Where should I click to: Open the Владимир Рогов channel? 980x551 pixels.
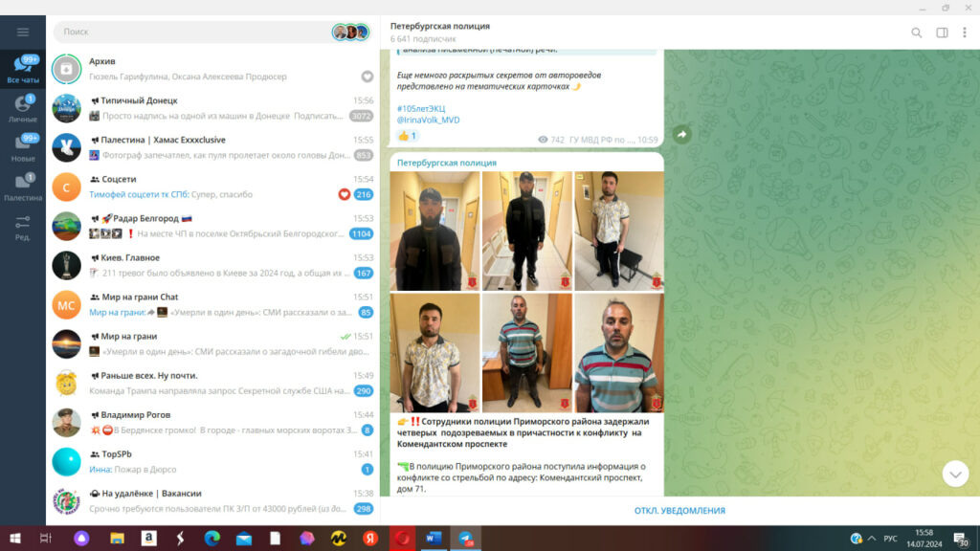click(x=212, y=423)
